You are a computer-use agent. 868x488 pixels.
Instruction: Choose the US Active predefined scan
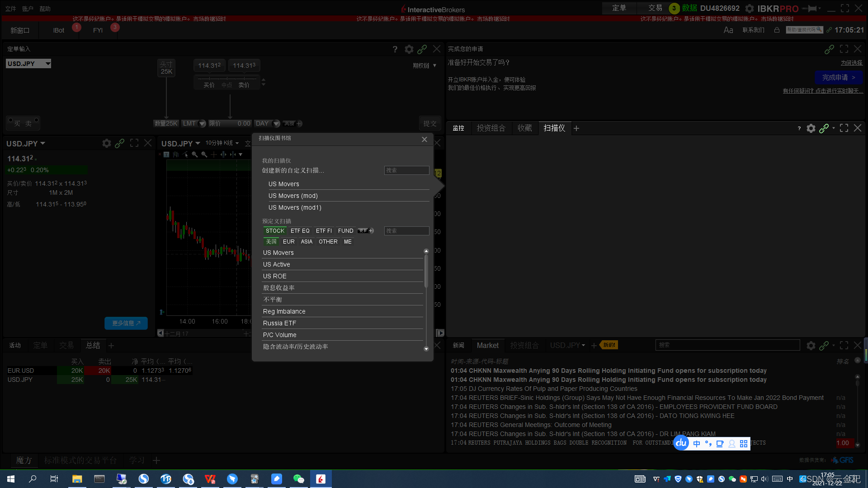tap(276, 264)
